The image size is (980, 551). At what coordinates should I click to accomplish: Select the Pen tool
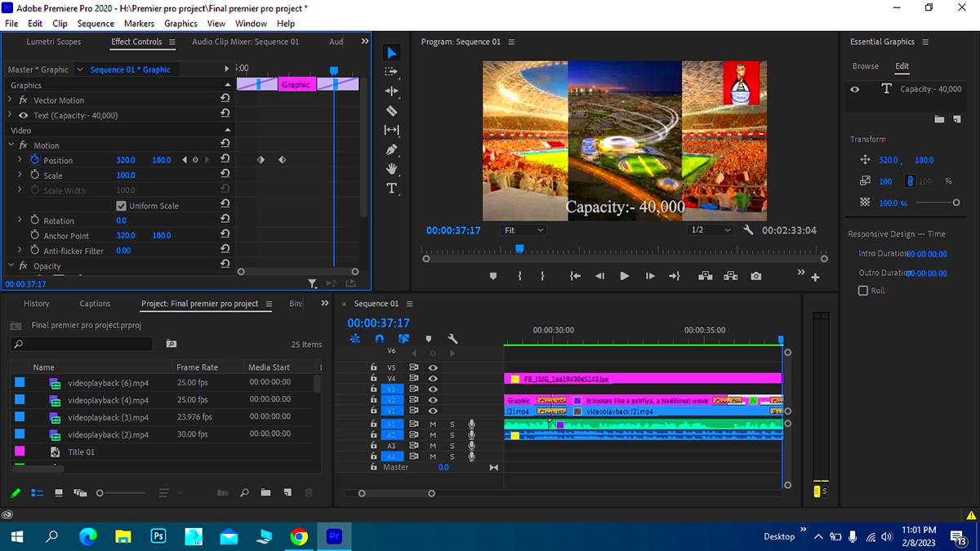coord(392,149)
